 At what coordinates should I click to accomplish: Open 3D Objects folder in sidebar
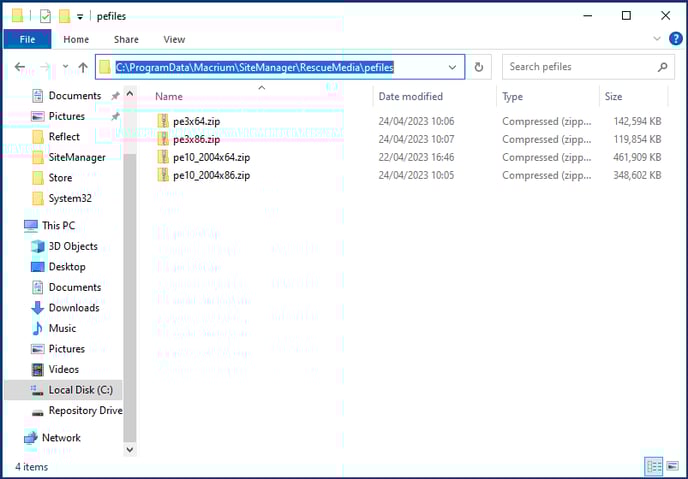coord(73,246)
